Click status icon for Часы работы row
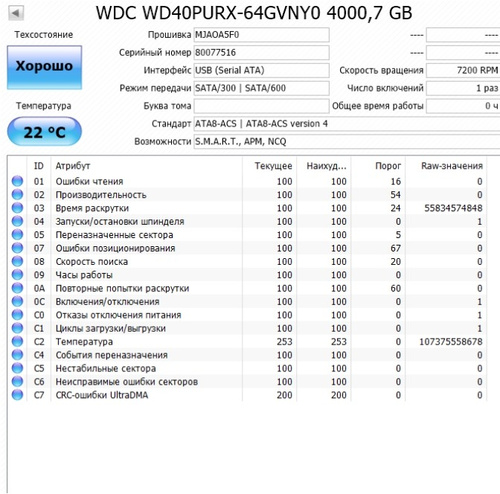The height and width of the screenshot is (494, 500). [x=17, y=274]
